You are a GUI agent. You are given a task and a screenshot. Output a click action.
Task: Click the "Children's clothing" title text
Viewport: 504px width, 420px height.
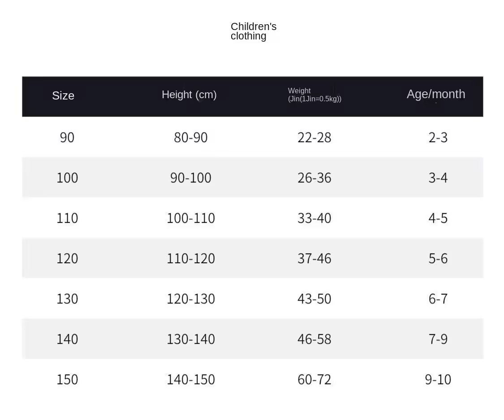(x=253, y=31)
